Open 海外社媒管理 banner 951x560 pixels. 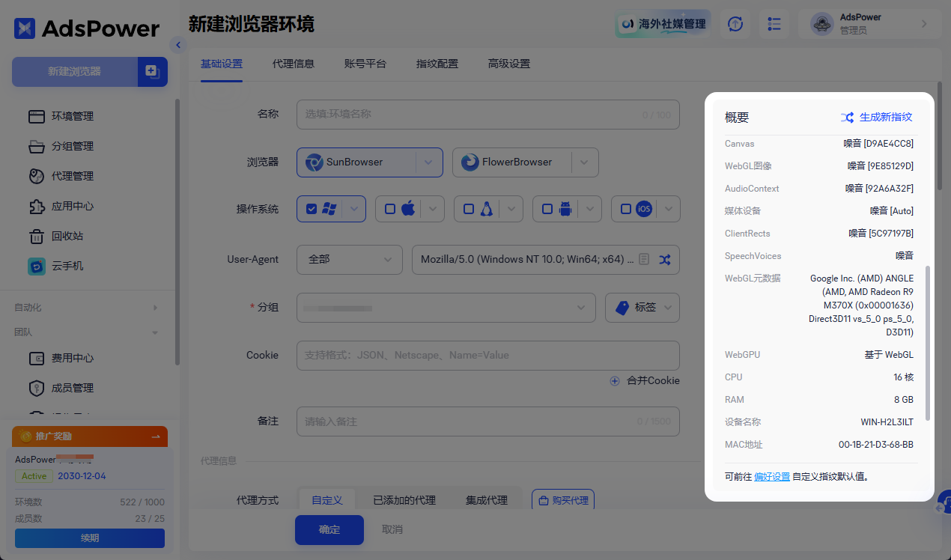(x=664, y=24)
